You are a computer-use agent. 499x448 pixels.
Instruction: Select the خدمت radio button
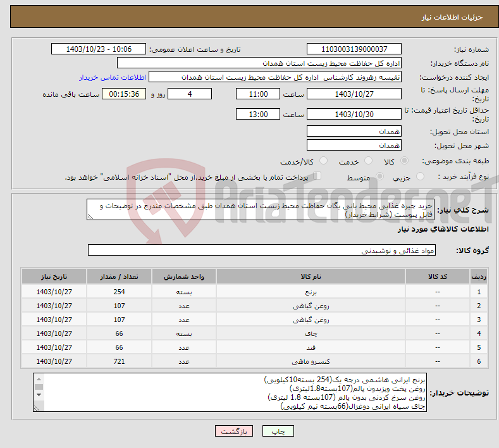(x=368, y=161)
